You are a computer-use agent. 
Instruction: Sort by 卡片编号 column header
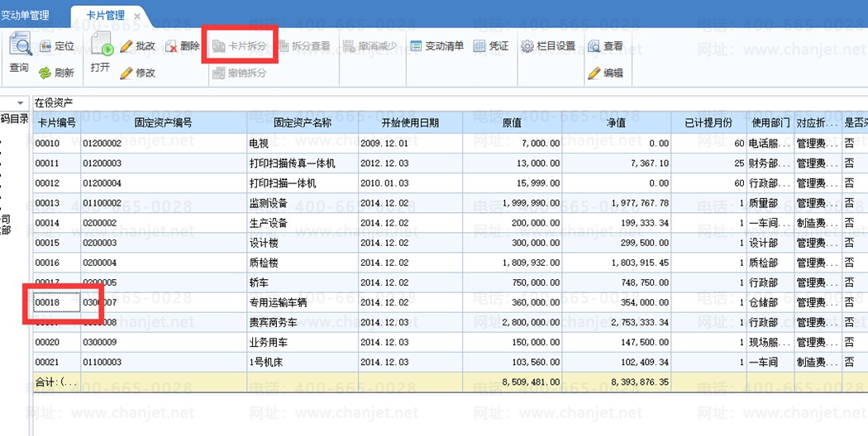[x=57, y=123]
